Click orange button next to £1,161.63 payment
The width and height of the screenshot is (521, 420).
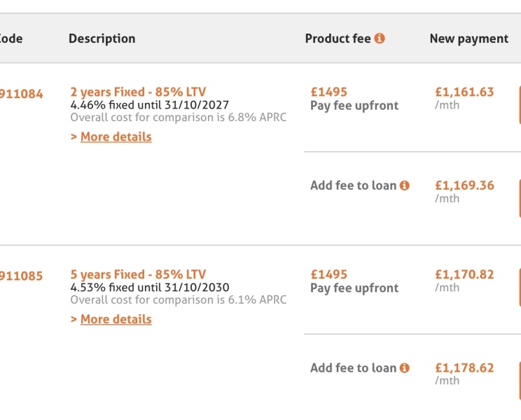coord(519,106)
